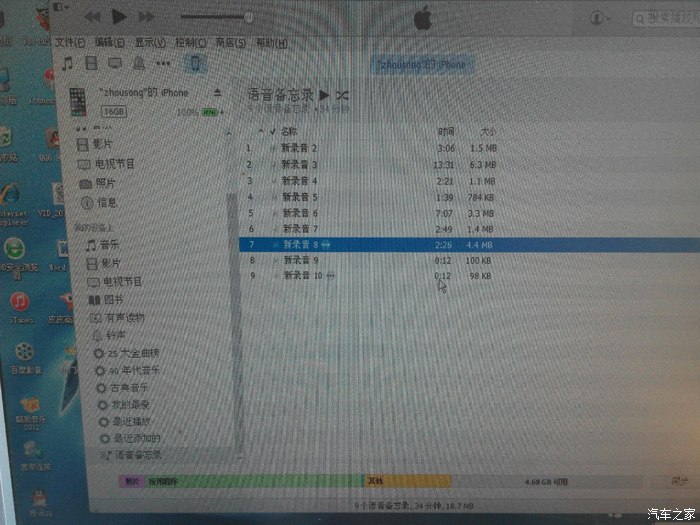The image size is (700, 525).
Task: Open the 控制(C) menu
Action: click(191, 43)
